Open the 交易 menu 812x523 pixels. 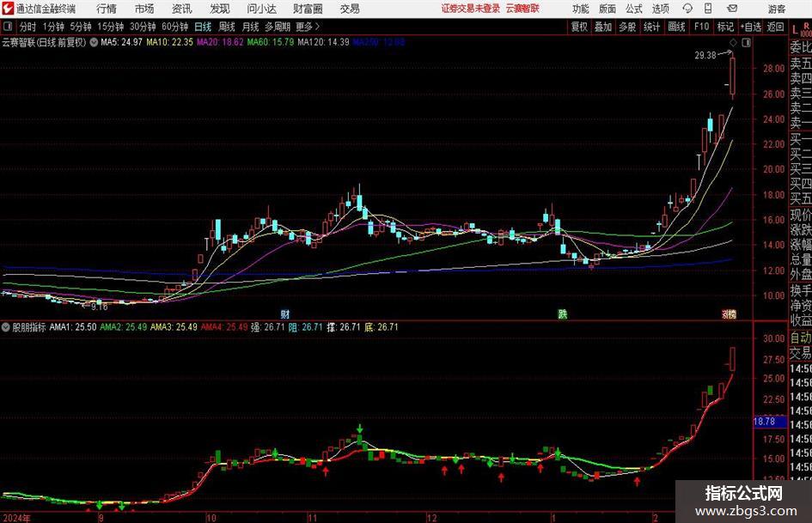point(350,9)
